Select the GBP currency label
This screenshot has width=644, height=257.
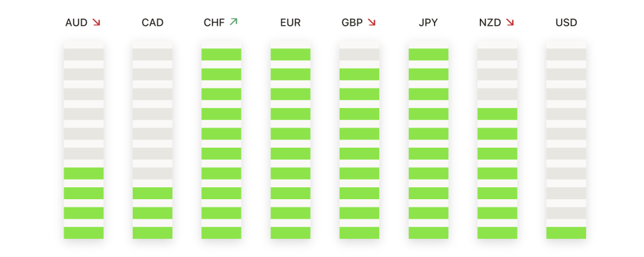[352, 23]
